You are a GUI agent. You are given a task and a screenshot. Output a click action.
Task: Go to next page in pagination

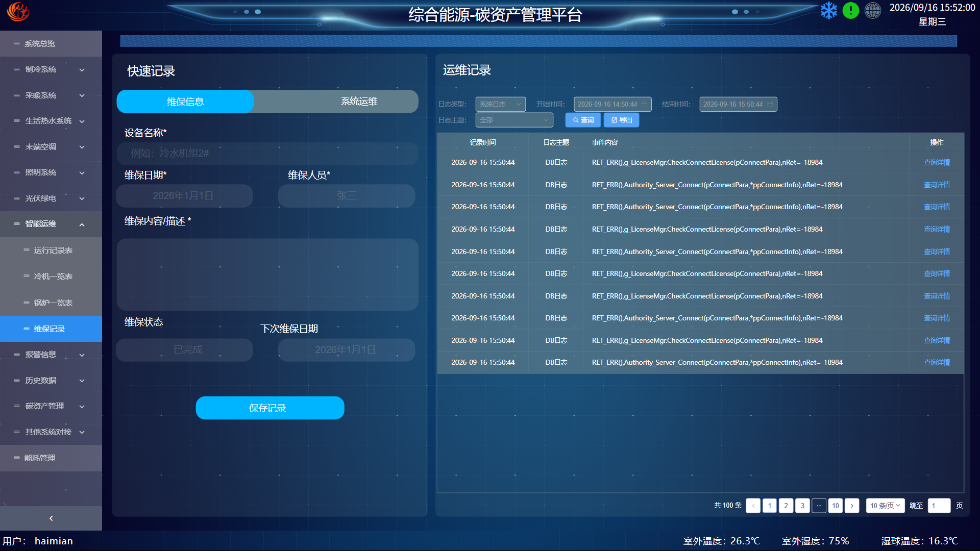click(x=852, y=506)
